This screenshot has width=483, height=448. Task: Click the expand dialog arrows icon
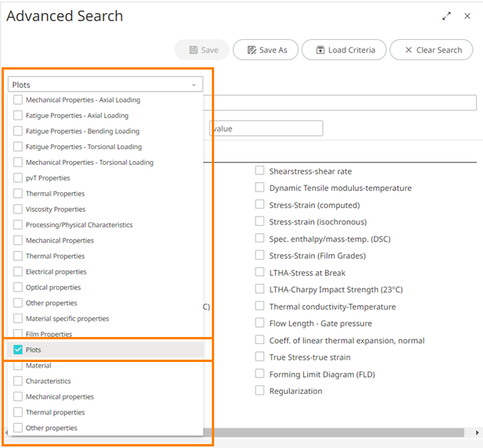(x=446, y=16)
